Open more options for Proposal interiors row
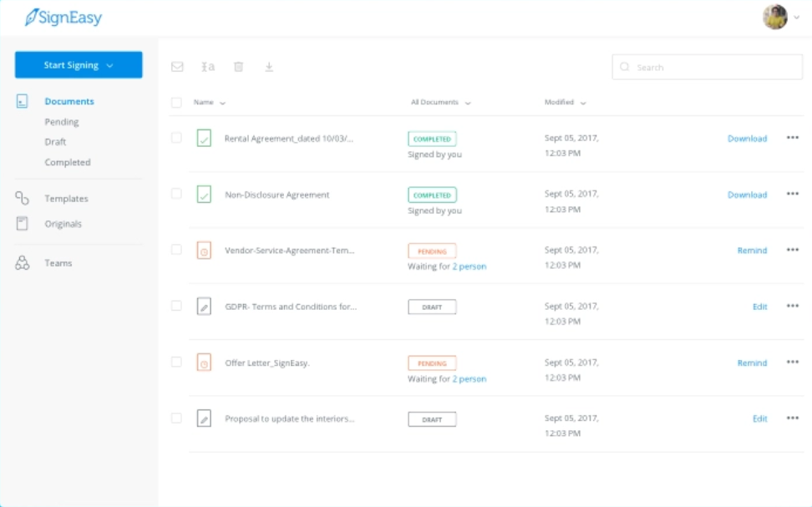 [792, 418]
